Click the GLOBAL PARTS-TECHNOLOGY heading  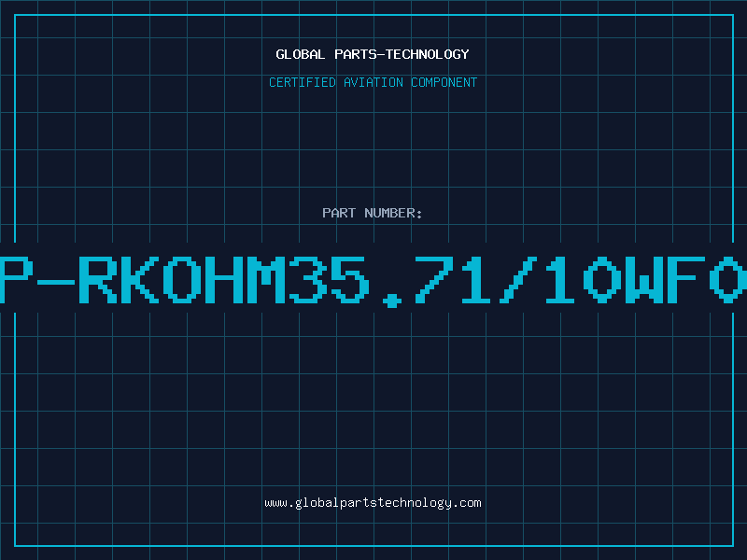(x=373, y=54)
